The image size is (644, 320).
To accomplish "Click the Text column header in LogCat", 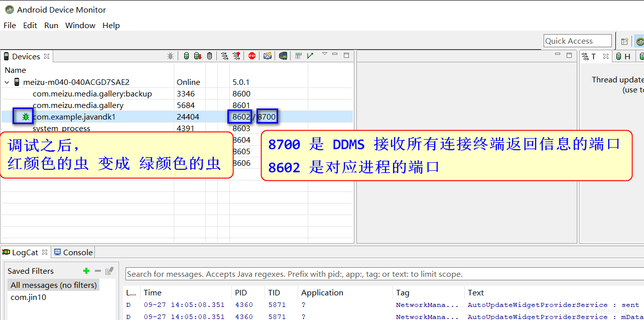I will [476, 292].
